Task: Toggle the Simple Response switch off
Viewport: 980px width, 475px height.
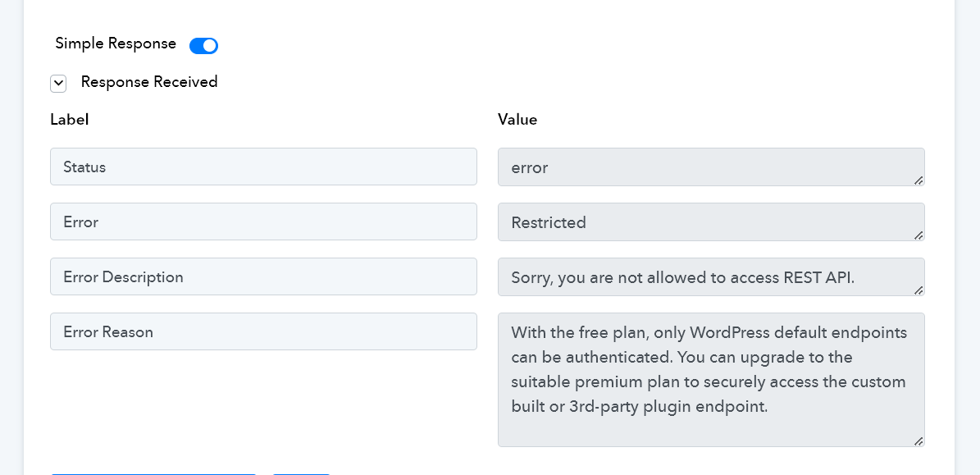Action: pyautogui.click(x=203, y=46)
